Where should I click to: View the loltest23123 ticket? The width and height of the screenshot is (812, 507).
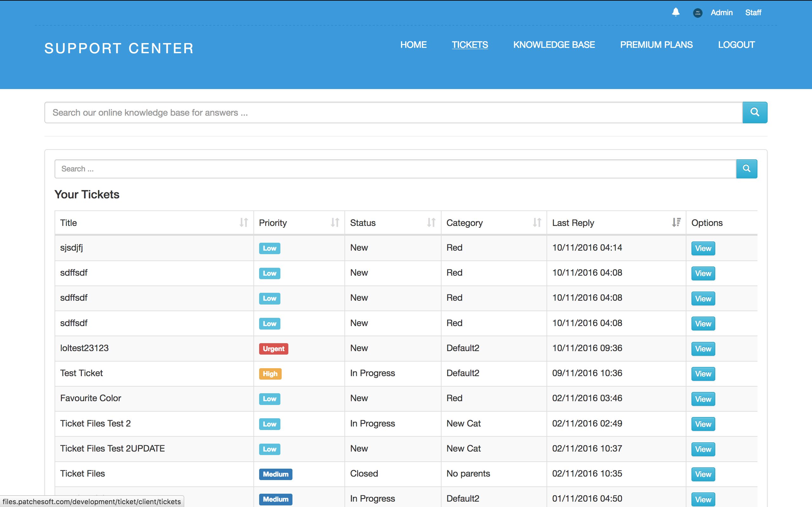(703, 349)
